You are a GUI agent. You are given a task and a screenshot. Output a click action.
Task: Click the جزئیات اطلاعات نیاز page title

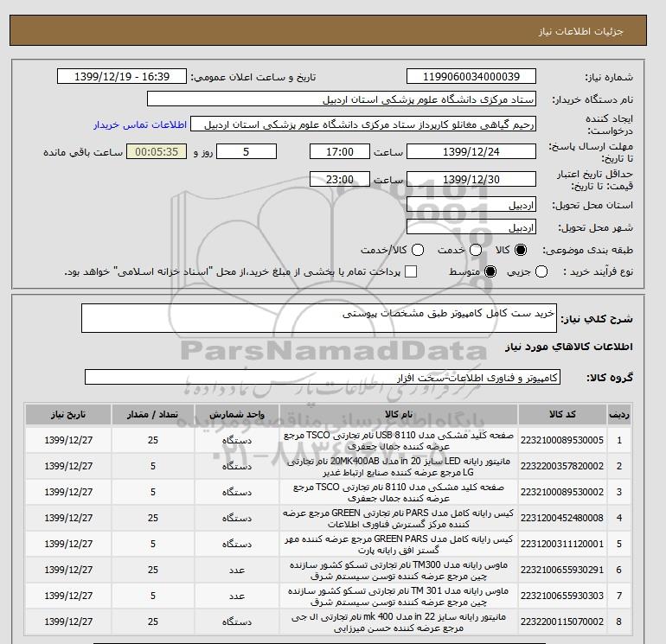click(580, 31)
